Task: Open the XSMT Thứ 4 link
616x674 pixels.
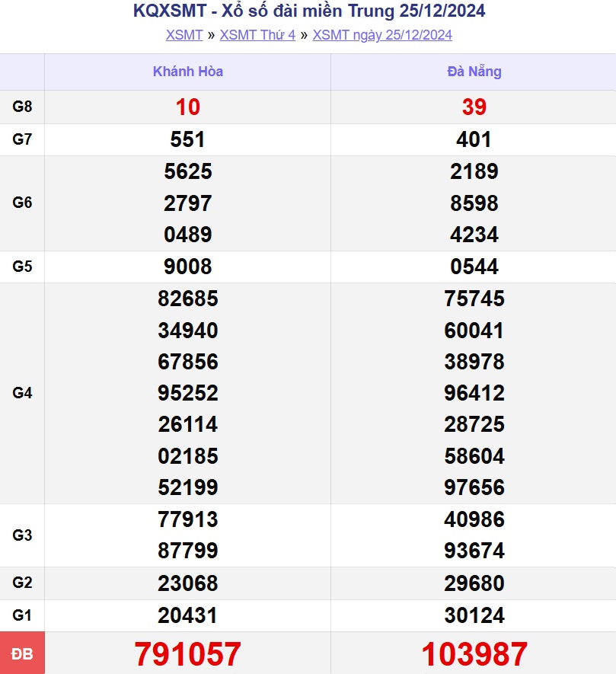Action: point(257,35)
